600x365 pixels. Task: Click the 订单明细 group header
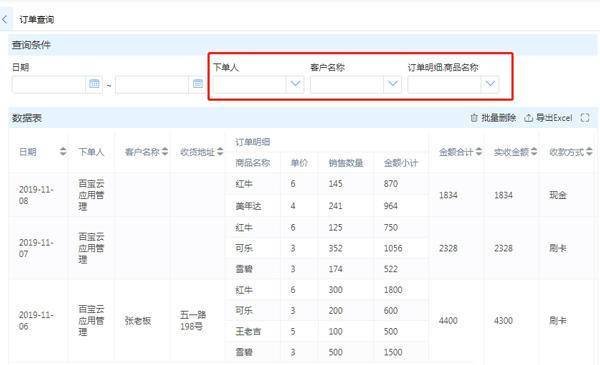pyautogui.click(x=253, y=142)
